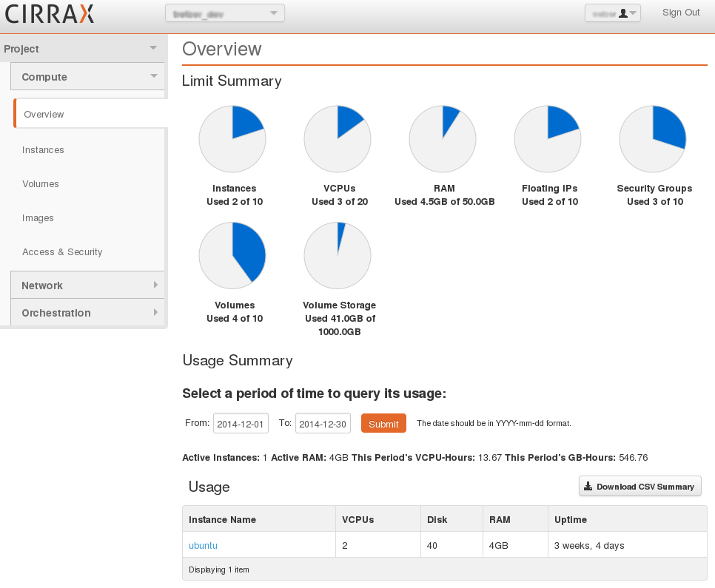The image size is (715, 588).
Task: Click the Uptime column header
Action: pos(571,520)
